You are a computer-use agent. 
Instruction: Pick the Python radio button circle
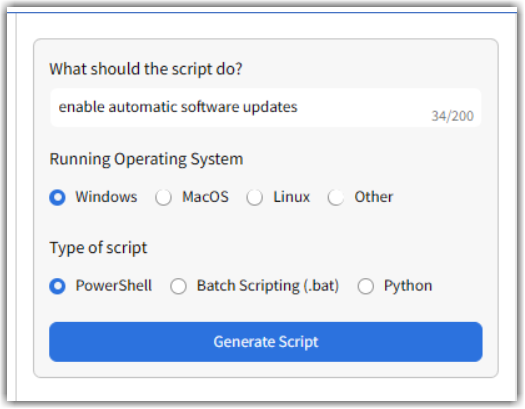[x=366, y=287]
